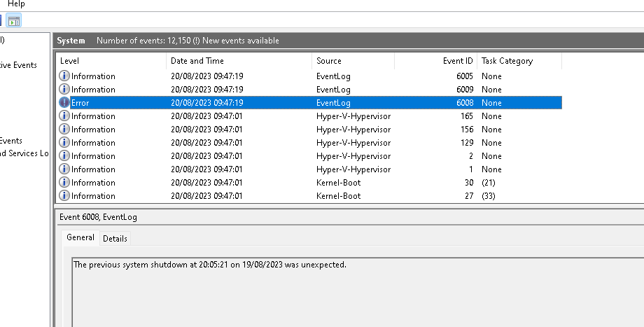Select the EventLog 6009 information event
Viewport: 644px width, 327px height.
tap(309, 89)
